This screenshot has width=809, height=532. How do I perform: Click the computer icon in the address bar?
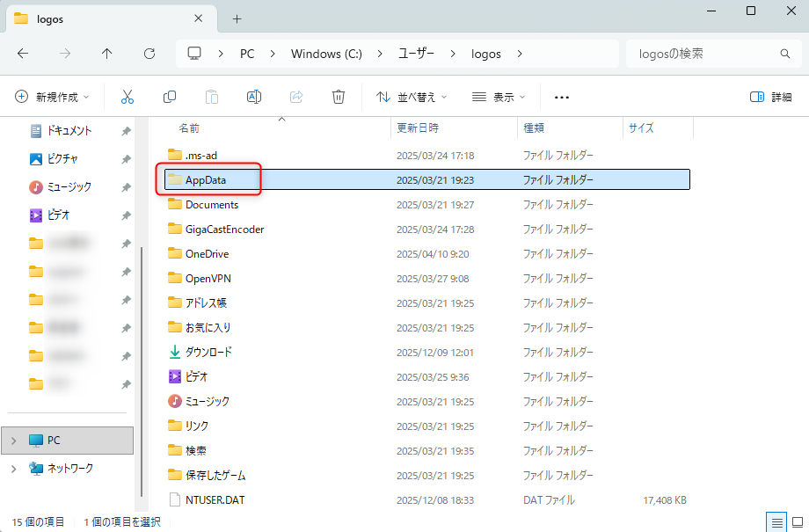193,54
